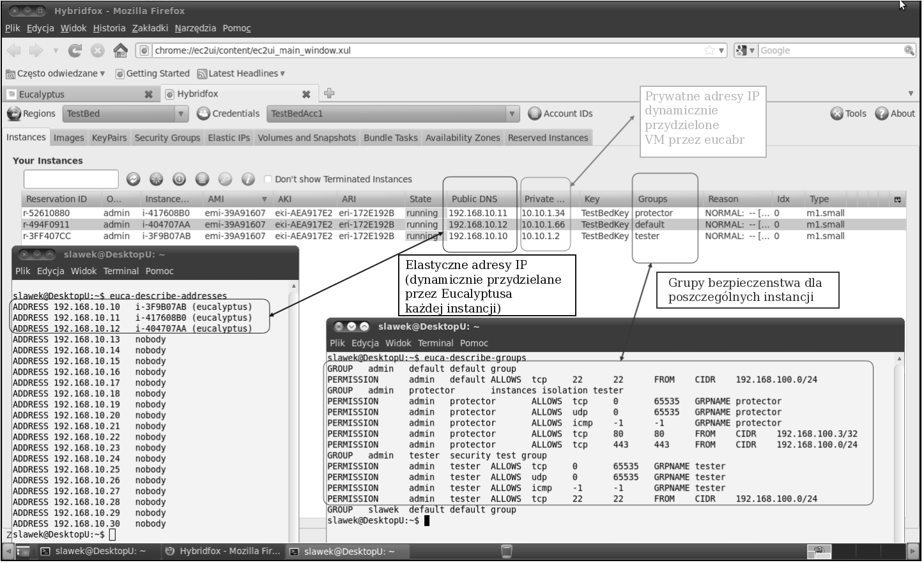Focus the Google search box

coord(830,50)
